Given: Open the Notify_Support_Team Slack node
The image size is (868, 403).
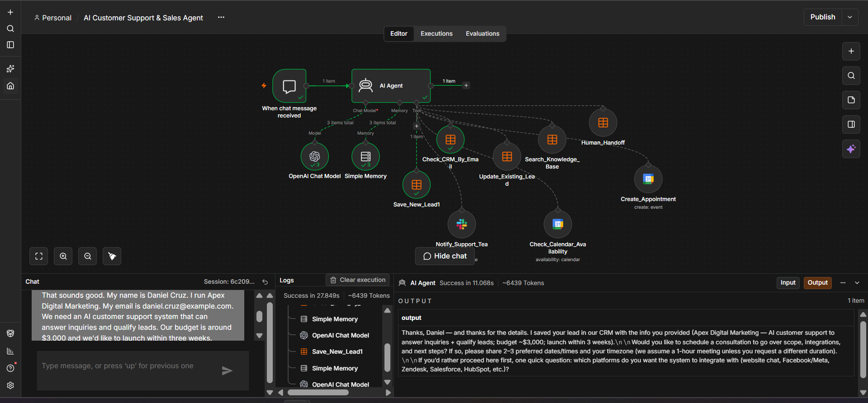Looking at the screenshot, I should 462,224.
